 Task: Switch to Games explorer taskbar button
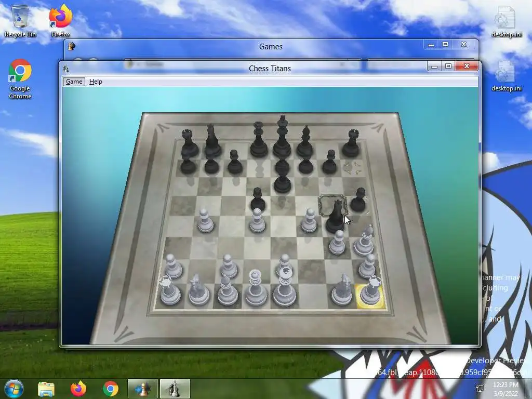pos(143,389)
